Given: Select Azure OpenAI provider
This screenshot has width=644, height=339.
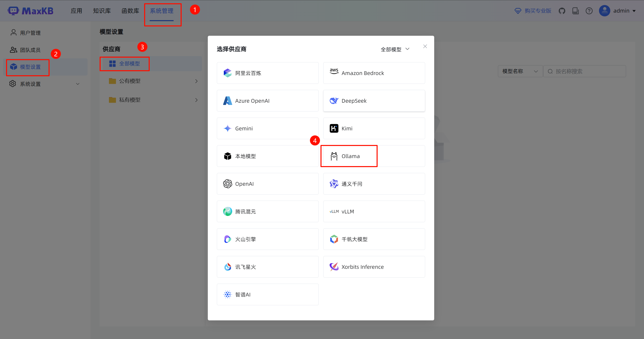Looking at the screenshot, I should tap(268, 101).
